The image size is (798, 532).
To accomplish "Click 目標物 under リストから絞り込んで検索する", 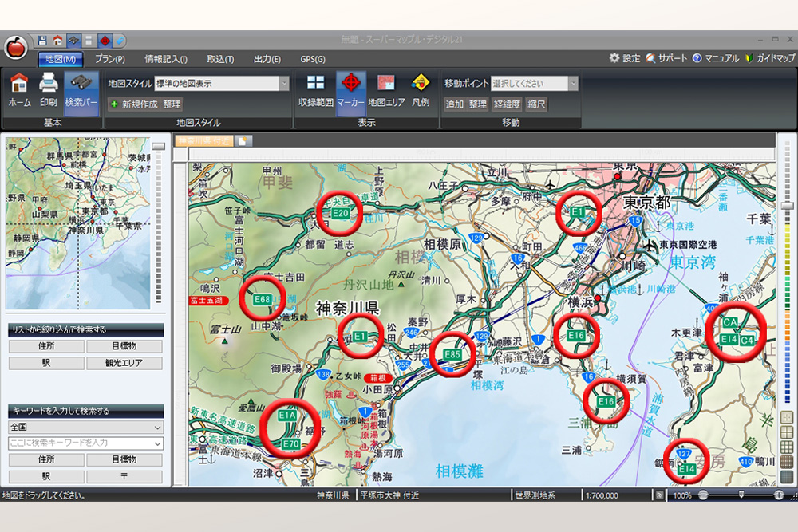I will point(124,346).
